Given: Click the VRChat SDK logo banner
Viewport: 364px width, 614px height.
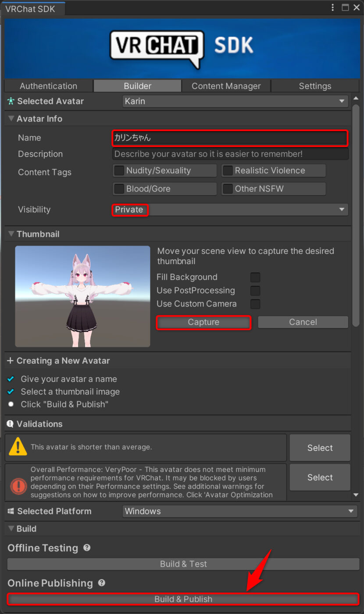Looking at the screenshot, I should 182,48.
